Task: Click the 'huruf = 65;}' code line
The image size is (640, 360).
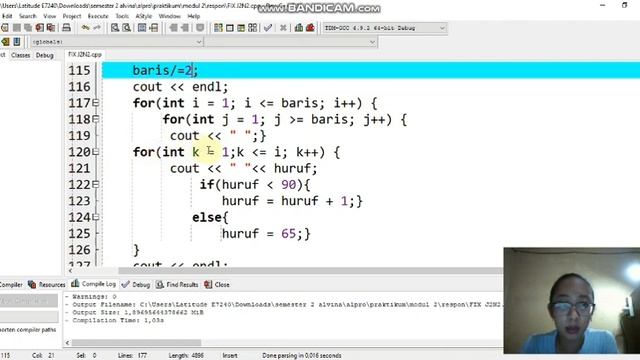Action: click(x=266, y=233)
